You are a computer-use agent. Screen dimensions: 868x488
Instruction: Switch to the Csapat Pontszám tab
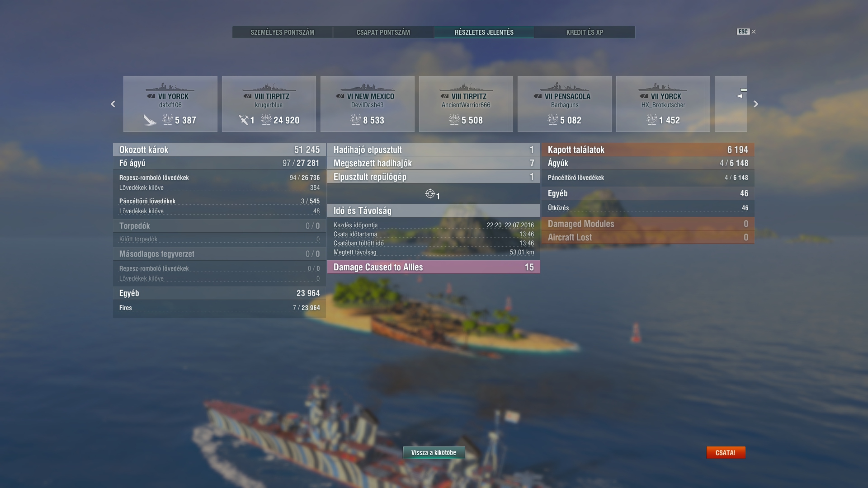click(383, 32)
